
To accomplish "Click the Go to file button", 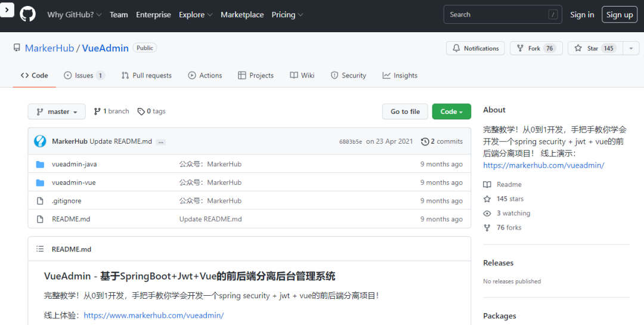I will coord(405,112).
